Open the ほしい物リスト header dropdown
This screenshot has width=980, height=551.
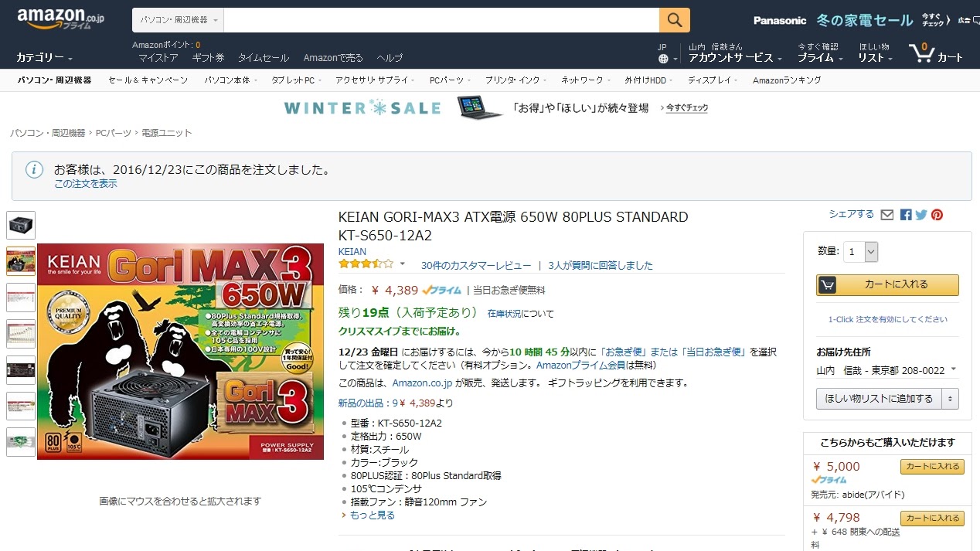(875, 58)
